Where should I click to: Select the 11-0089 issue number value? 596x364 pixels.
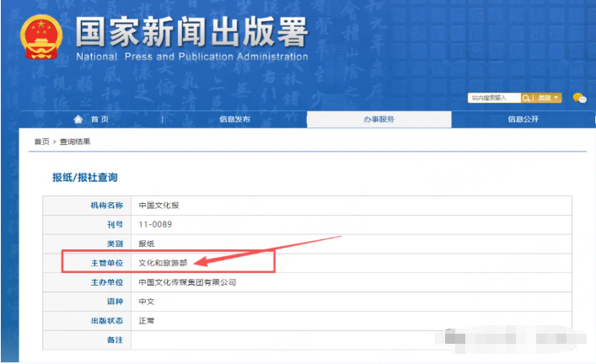[155, 225]
